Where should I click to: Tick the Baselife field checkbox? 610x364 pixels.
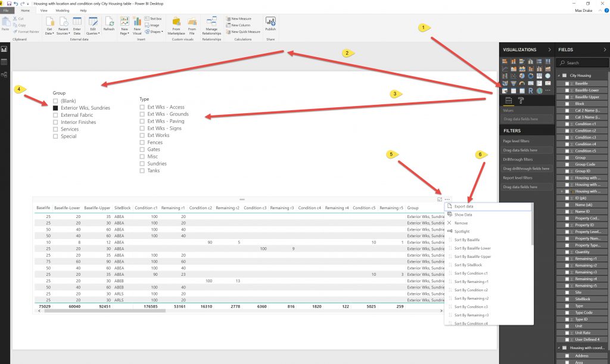(x=567, y=83)
